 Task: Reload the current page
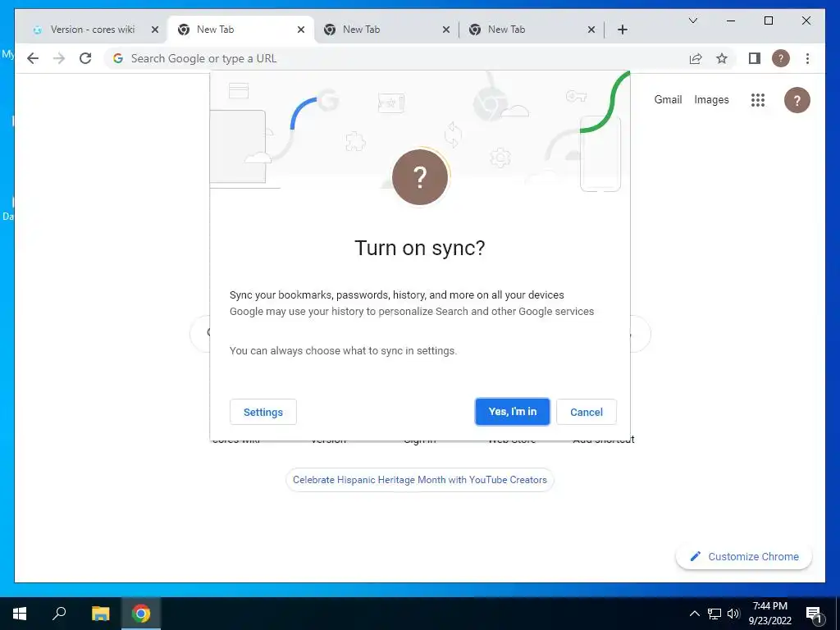pos(85,58)
